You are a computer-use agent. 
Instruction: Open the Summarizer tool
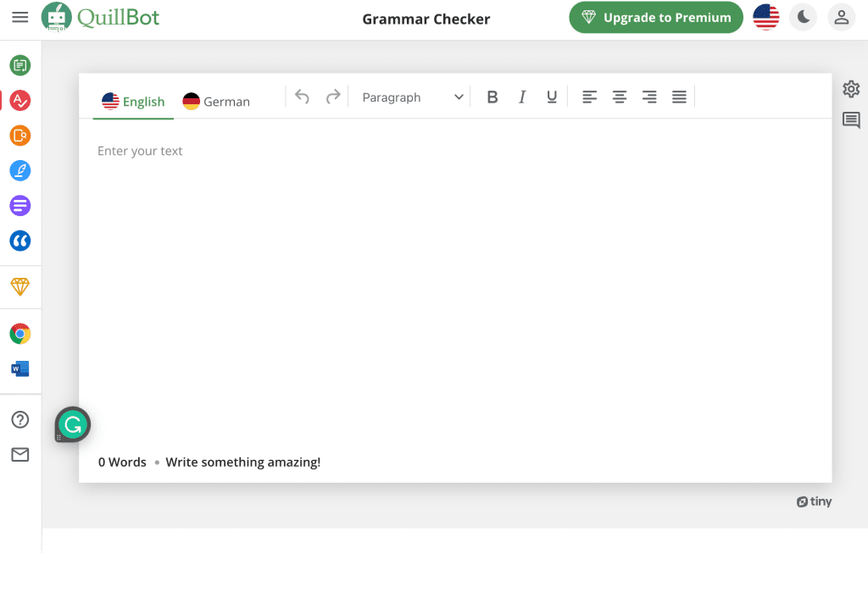[19, 205]
